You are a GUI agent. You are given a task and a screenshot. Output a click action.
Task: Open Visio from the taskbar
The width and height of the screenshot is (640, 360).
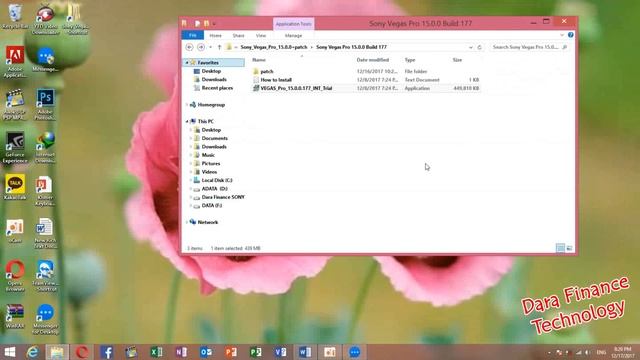click(x=280, y=352)
